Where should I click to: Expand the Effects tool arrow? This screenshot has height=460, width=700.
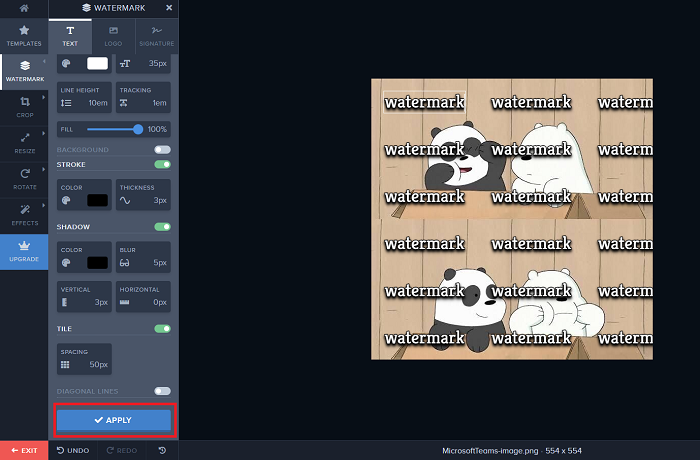44,205
